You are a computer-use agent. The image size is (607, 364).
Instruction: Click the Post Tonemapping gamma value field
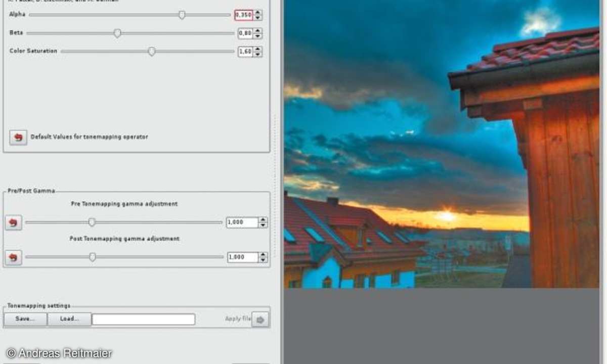[x=242, y=257]
